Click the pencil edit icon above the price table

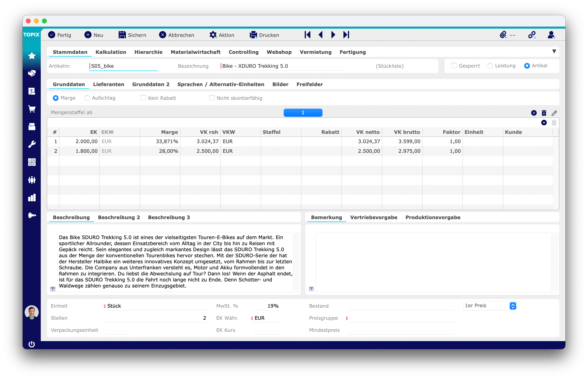(x=555, y=113)
